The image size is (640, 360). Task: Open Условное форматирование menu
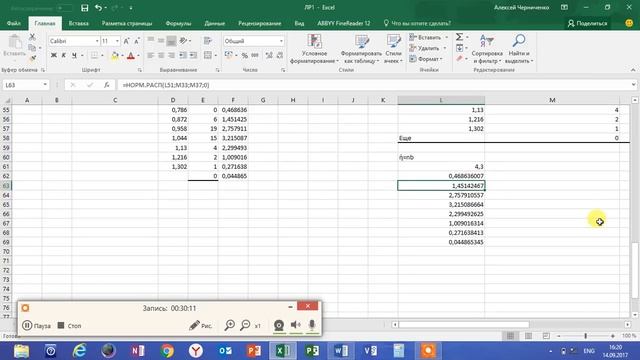(314, 49)
